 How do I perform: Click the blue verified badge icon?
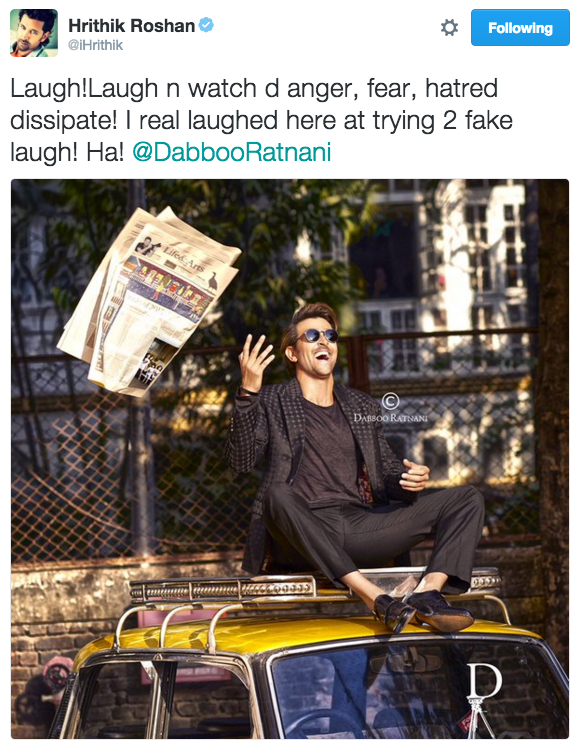(206, 25)
